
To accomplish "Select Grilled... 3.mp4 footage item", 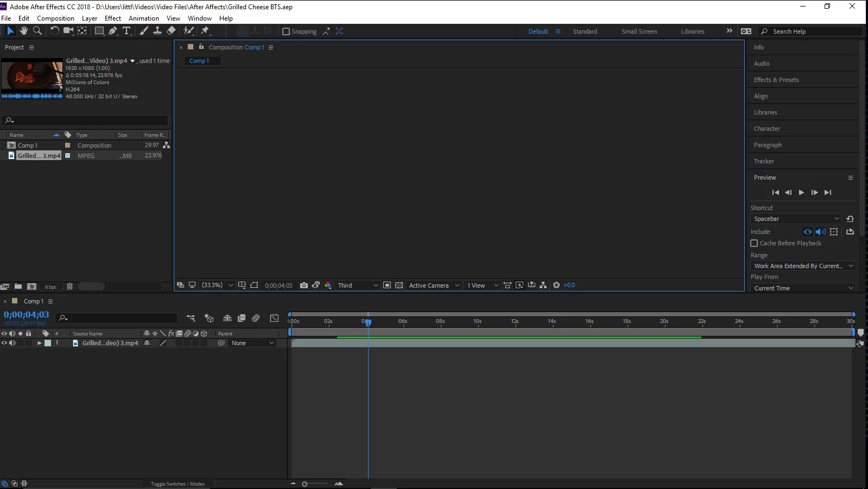I will coord(39,156).
